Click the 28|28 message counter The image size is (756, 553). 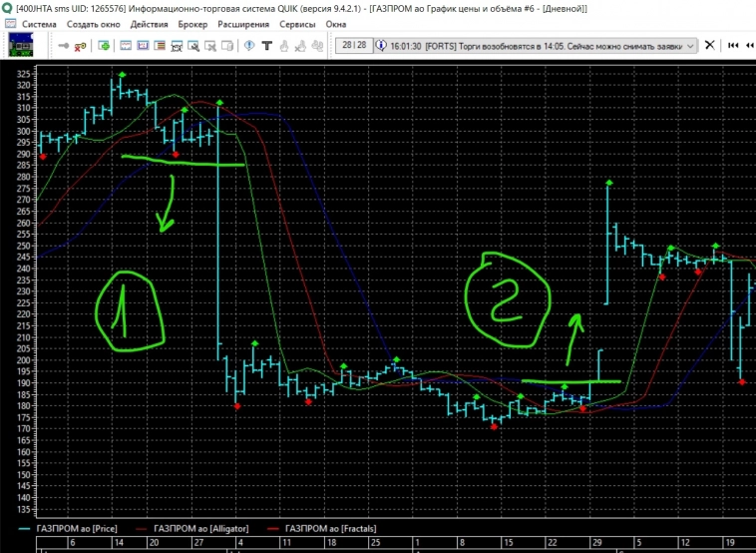click(353, 45)
